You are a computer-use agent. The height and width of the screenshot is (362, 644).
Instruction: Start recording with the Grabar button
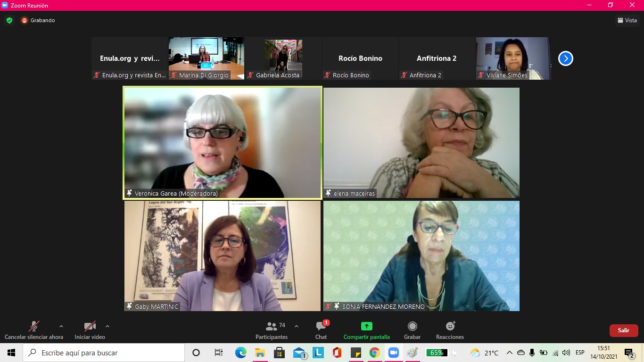coord(412,330)
